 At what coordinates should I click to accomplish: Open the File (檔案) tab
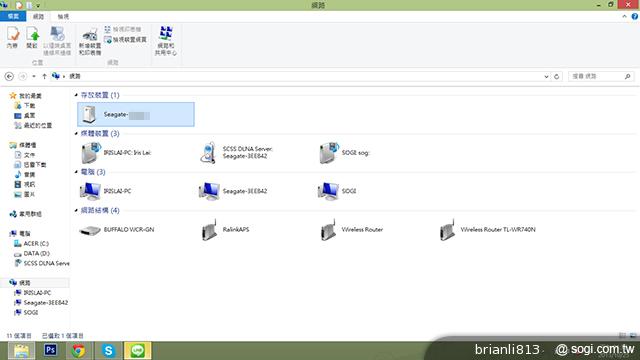click(13, 16)
